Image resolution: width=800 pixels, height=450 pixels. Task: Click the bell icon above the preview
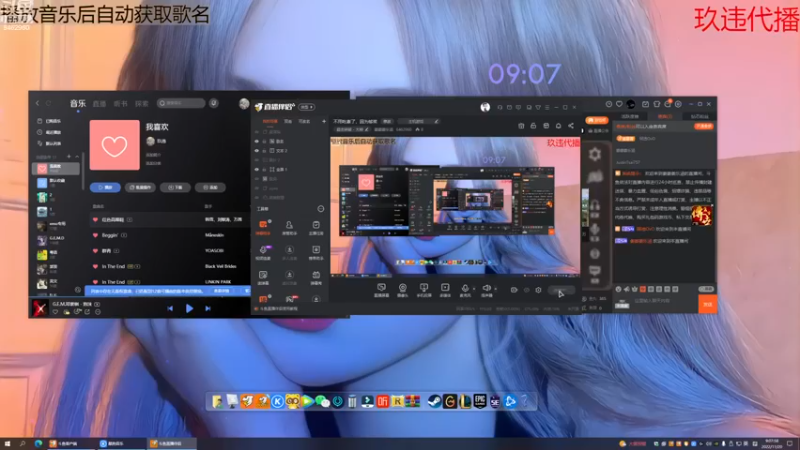point(558,126)
